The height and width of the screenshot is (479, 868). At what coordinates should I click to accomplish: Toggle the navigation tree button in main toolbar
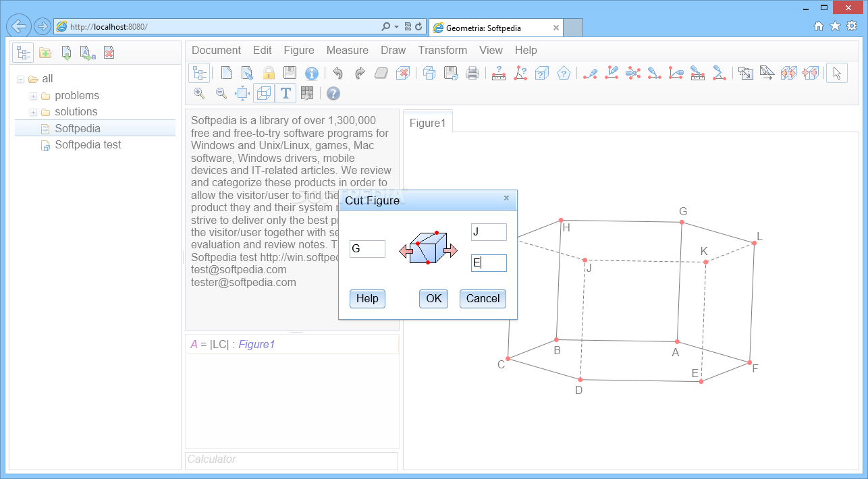(199, 73)
